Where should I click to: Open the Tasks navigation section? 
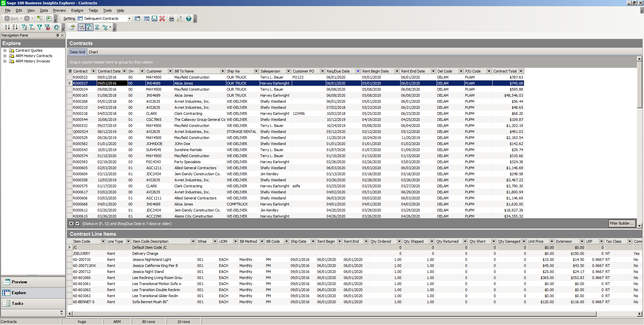pyautogui.click(x=33, y=304)
